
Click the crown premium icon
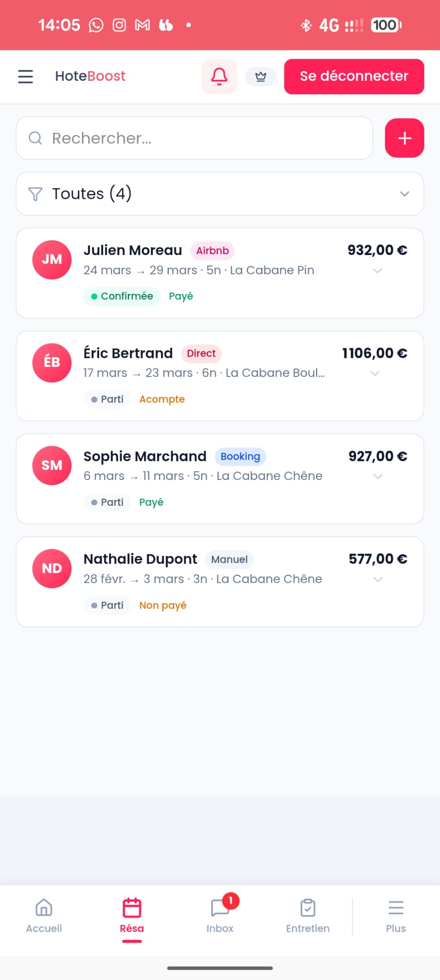[x=260, y=77]
